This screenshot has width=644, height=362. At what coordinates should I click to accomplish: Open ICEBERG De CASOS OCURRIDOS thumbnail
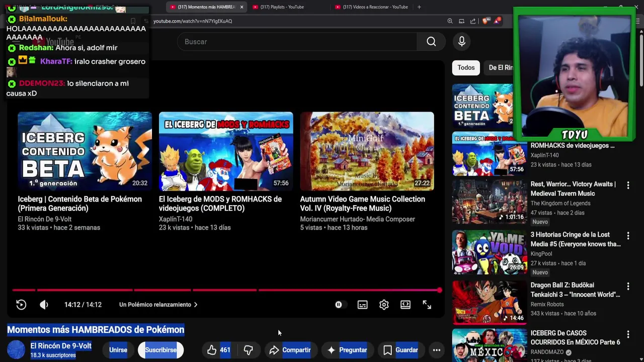[490, 346]
